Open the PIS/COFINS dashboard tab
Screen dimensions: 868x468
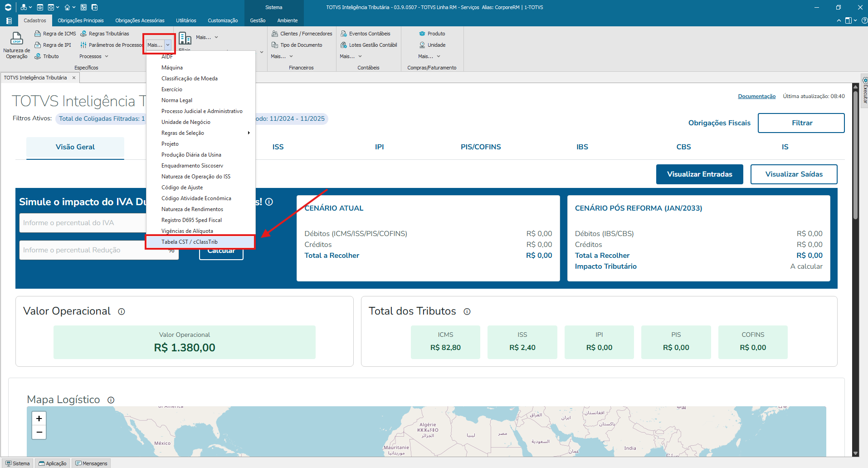(481, 147)
